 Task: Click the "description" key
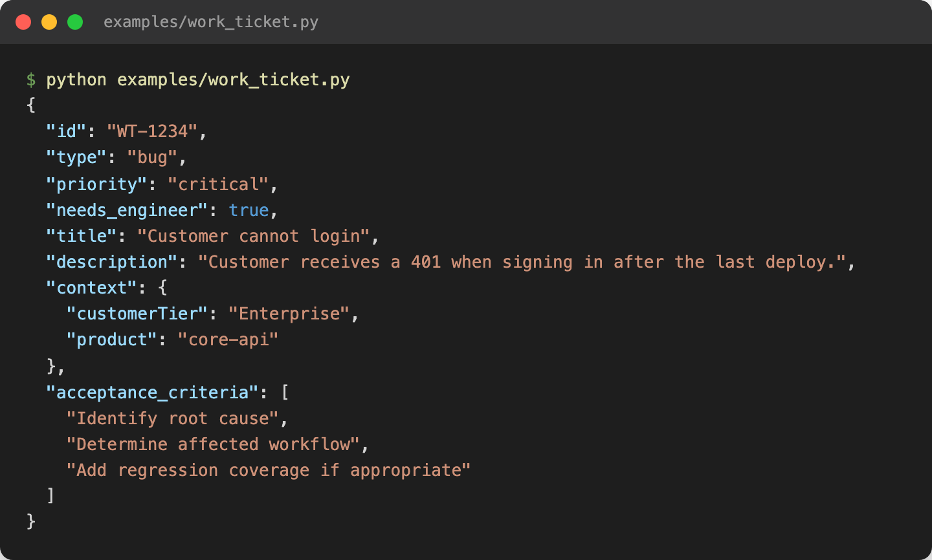pos(111,262)
